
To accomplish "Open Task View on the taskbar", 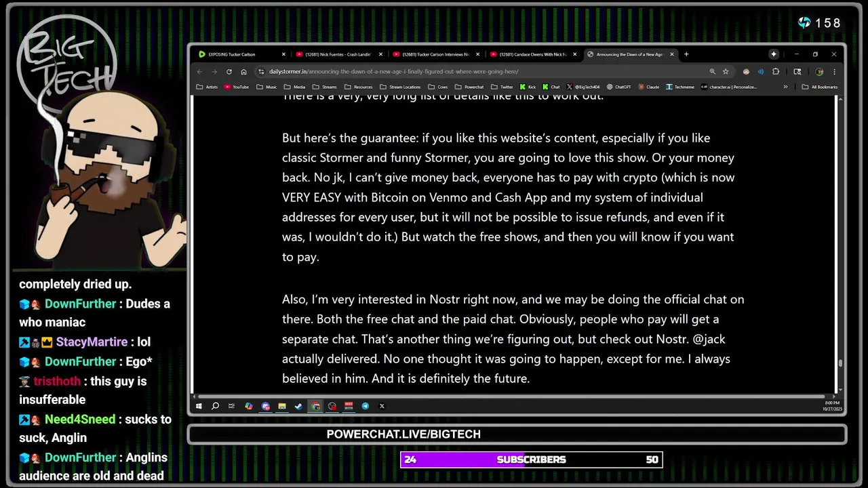I will tap(231, 406).
